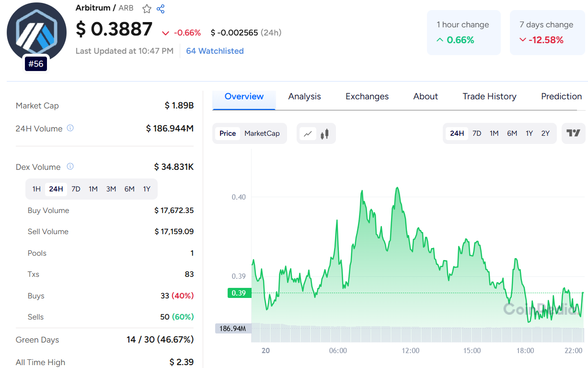
Task: Switch chart to line view icon
Action: 308,133
